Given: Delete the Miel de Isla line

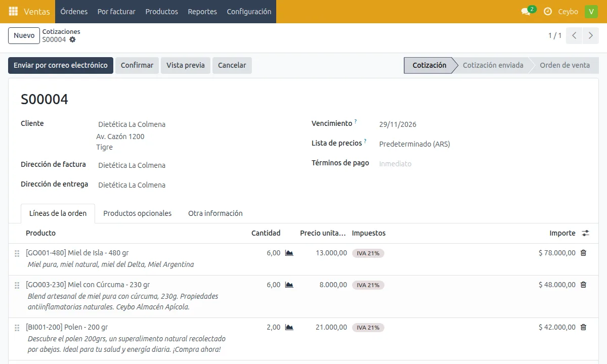Looking at the screenshot, I should click(583, 253).
